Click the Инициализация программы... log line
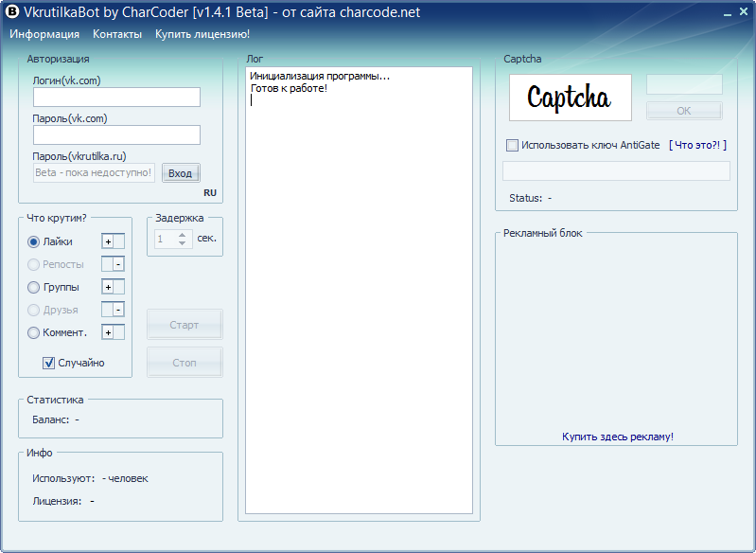The image size is (756, 553). [320, 77]
